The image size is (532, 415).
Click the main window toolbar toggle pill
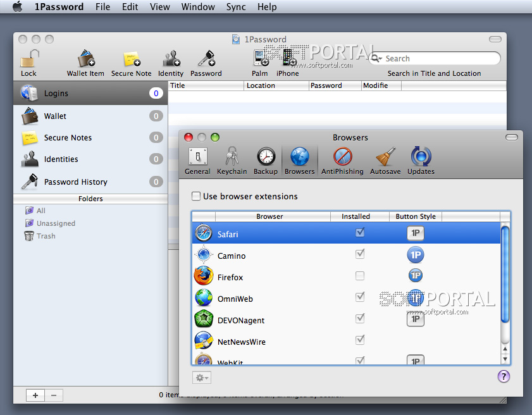[x=495, y=39]
